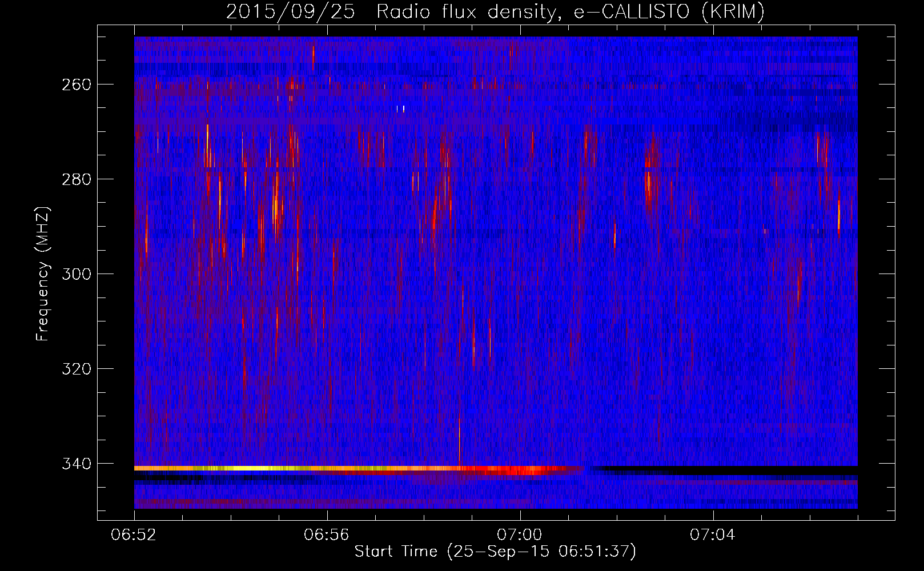
Task: Click the 280 frequency tick label
Action: click(75, 179)
